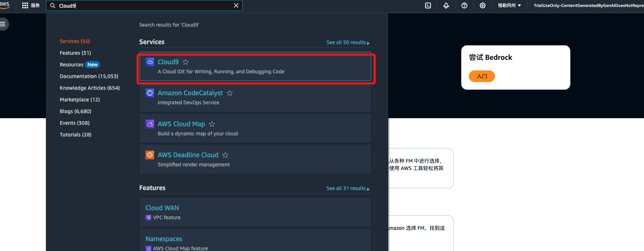Viewport: 644px width, 251px height.
Task: Click 'Build a dynamic map' description
Action: coord(198,134)
